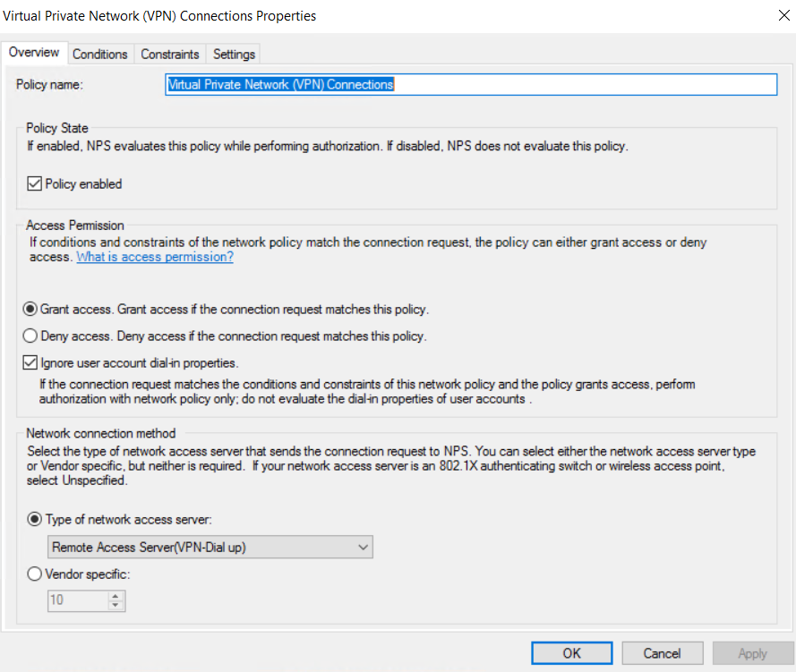The image size is (796, 672).
Task: Click the Policy name text field
Action: [x=470, y=84]
